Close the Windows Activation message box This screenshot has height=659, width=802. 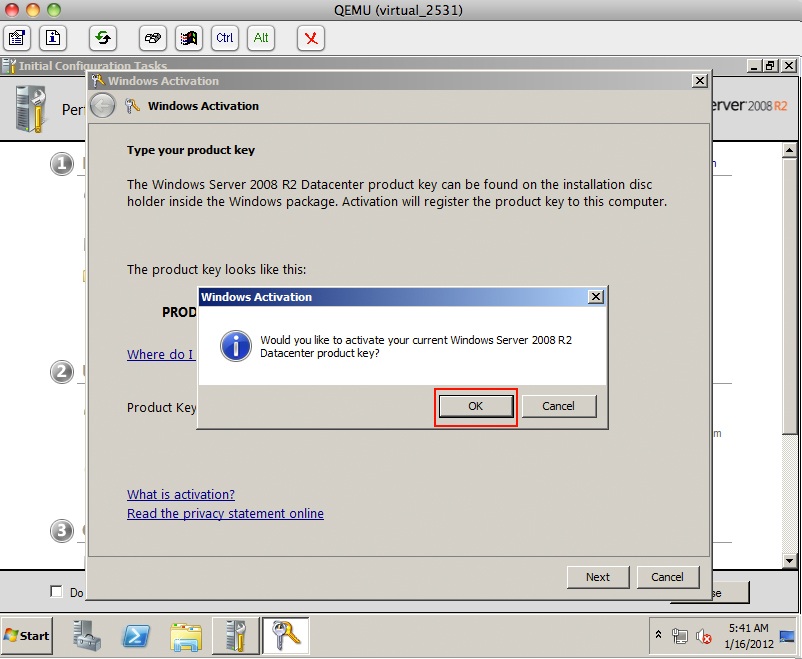click(x=595, y=297)
